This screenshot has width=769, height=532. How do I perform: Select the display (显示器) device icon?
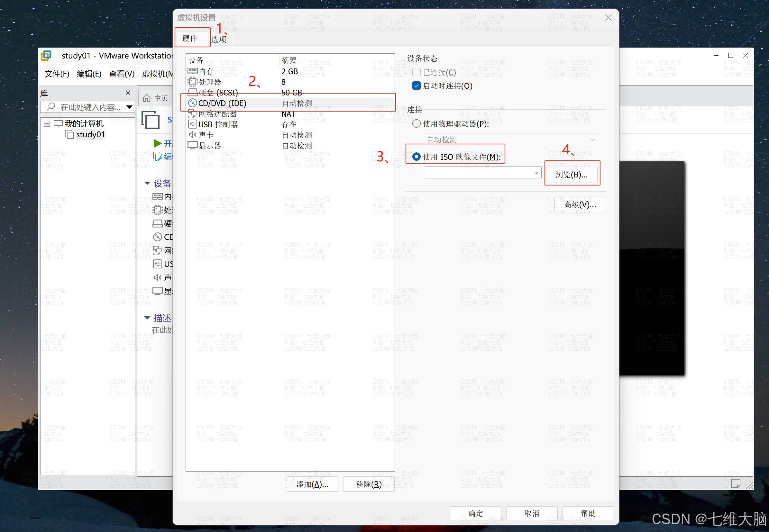coord(192,145)
